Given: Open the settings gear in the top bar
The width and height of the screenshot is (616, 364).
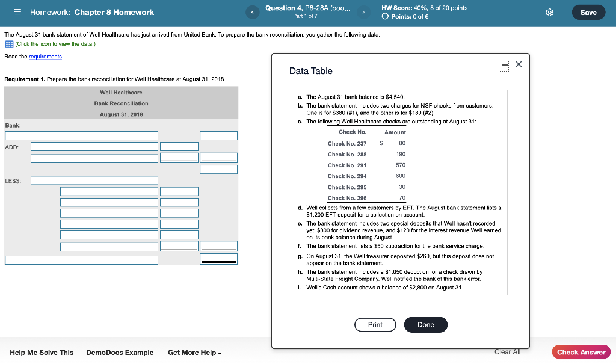Looking at the screenshot, I should (x=549, y=12).
